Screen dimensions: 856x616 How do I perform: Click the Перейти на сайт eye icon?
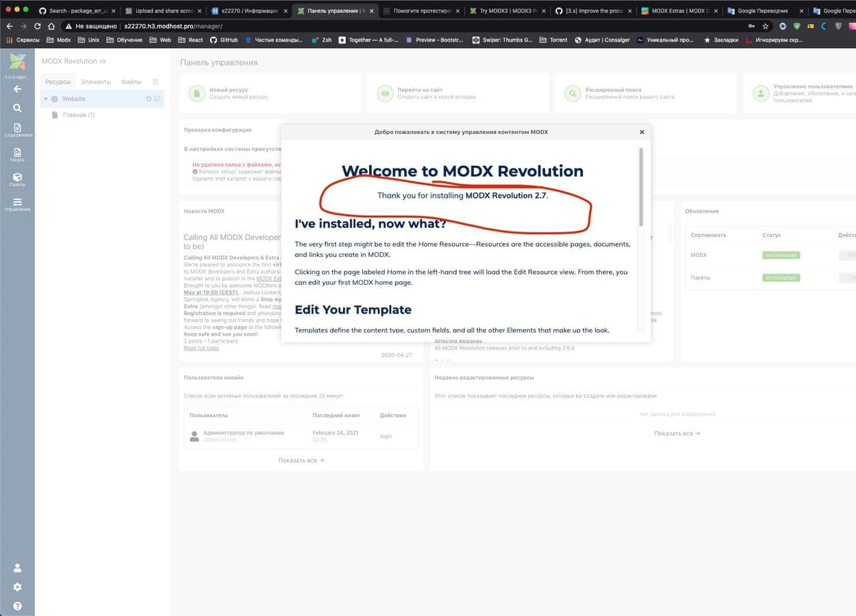click(x=385, y=94)
